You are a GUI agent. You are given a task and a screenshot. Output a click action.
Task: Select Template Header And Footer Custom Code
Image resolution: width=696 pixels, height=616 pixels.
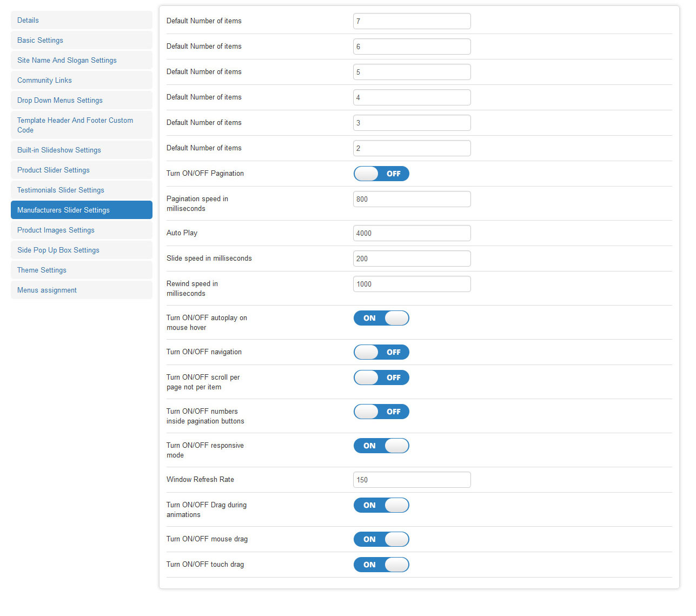[81, 125]
